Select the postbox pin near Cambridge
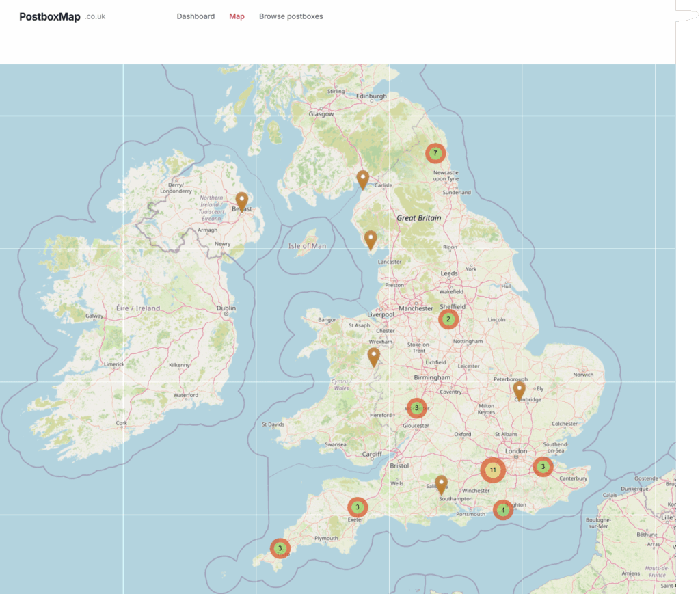700x594 pixels. coord(519,391)
